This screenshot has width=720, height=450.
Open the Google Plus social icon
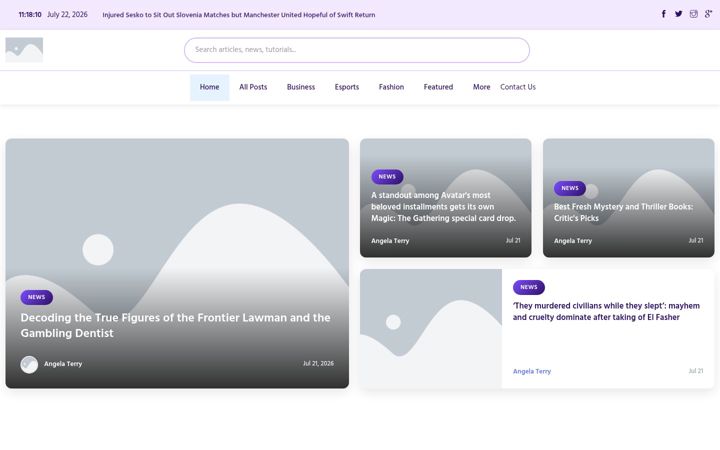[709, 14]
